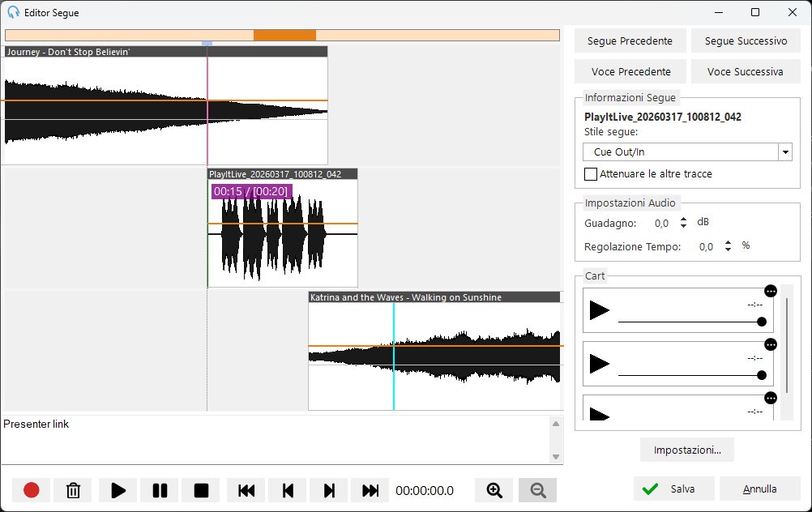
Task: Enable Attenuare le altre tracce checkbox
Action: pos(590,174)
